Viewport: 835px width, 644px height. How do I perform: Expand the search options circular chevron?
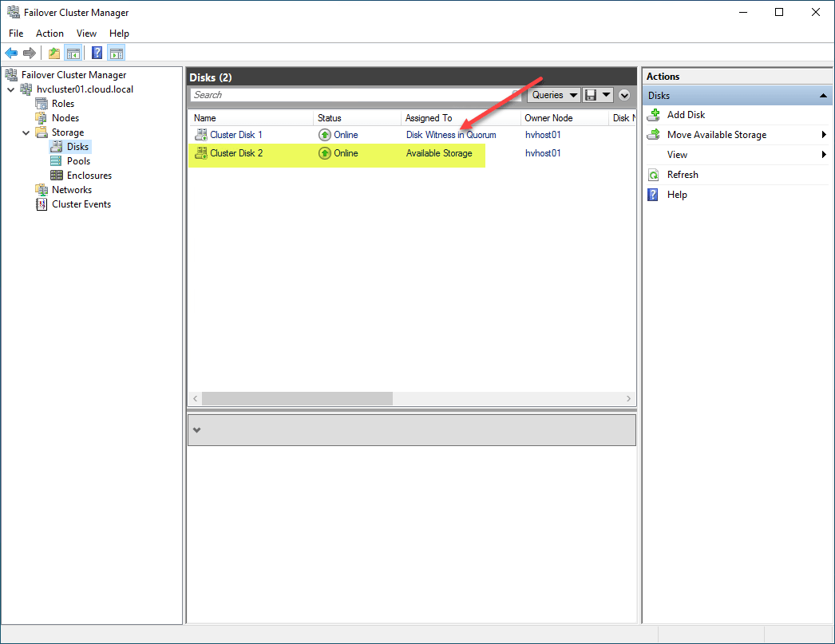coord(624,95)
